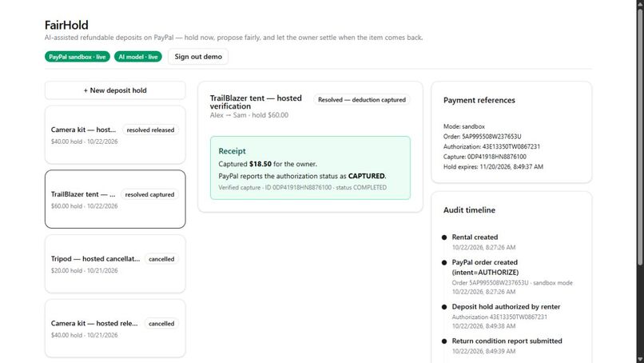Click the TrailBlazer tent hosted verification title
The height and width of the screenshot is (363, 644).
tap(256, 102)
